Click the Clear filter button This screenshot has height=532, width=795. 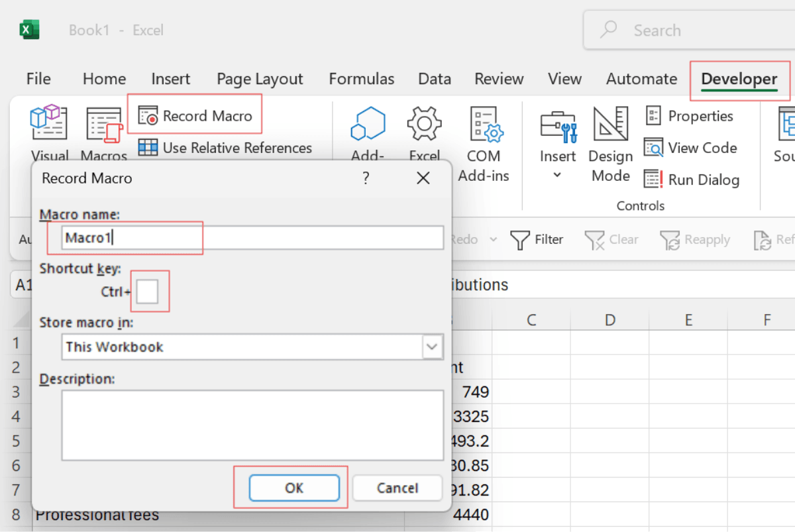(611, 240)
